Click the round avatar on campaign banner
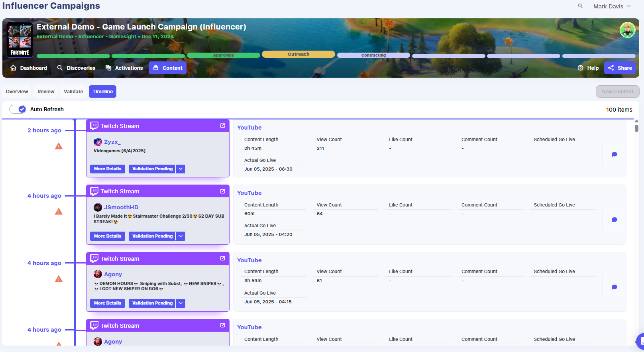This screenshot has width=644, height=352. 627,30
